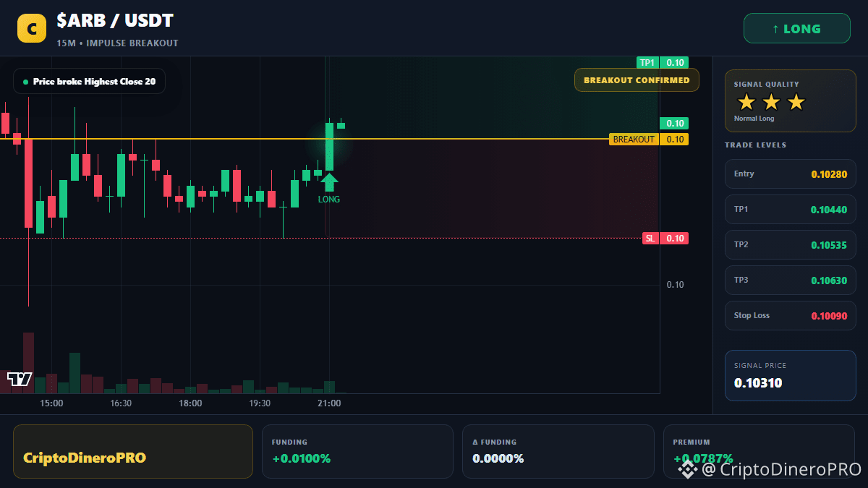Click the Price broke Highest Close 20 label

[x=89, y=82]
